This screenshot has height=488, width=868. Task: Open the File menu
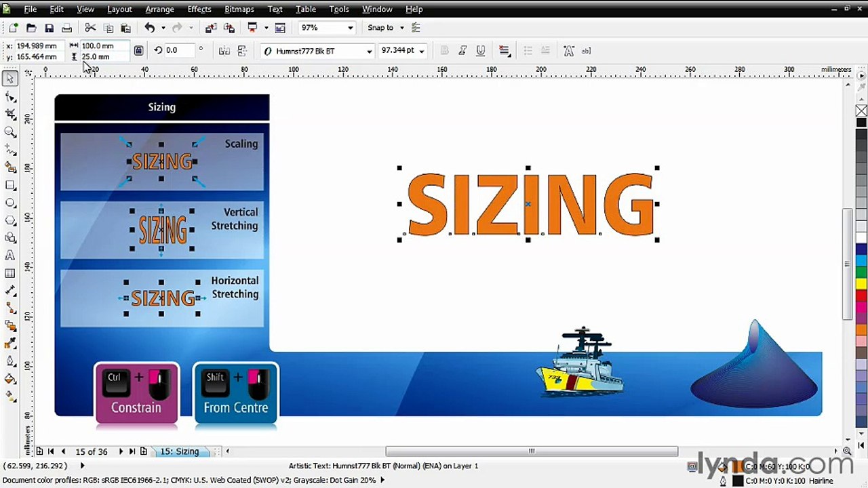(31, 9)
